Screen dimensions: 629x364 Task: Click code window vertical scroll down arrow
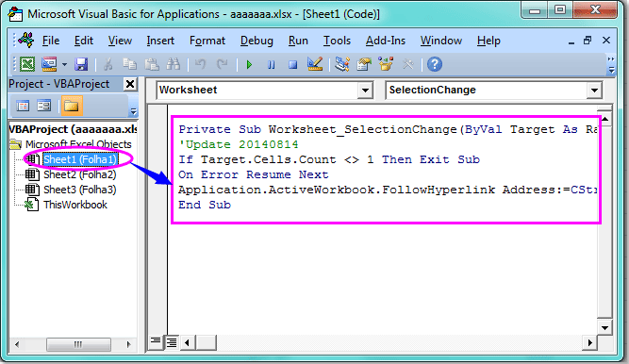click(604, 327)
